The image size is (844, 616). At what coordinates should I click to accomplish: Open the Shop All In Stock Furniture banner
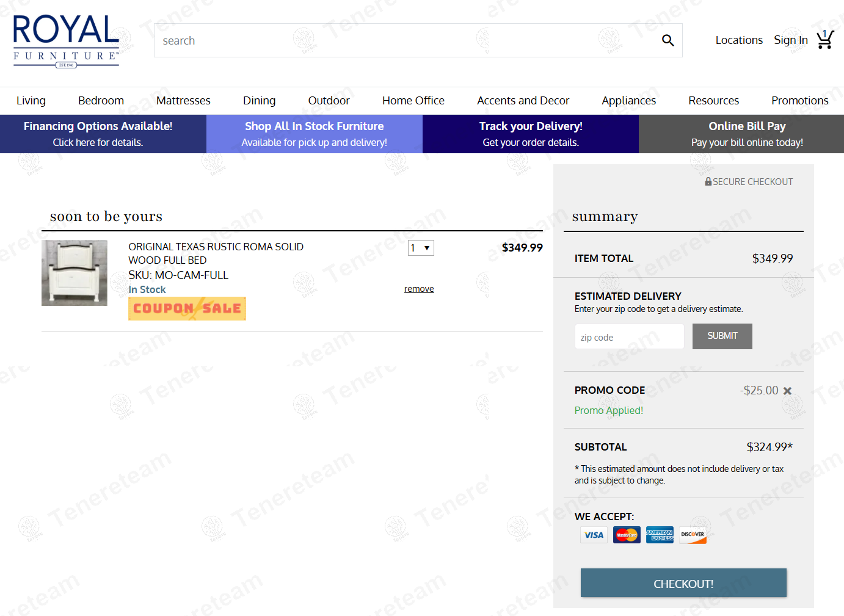(315, 134)
